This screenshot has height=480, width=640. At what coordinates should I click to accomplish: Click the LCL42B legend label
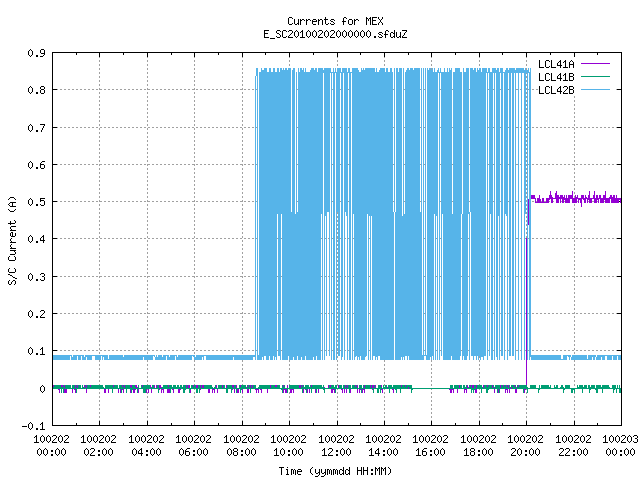pyautogui.click(x=556, y=90)
